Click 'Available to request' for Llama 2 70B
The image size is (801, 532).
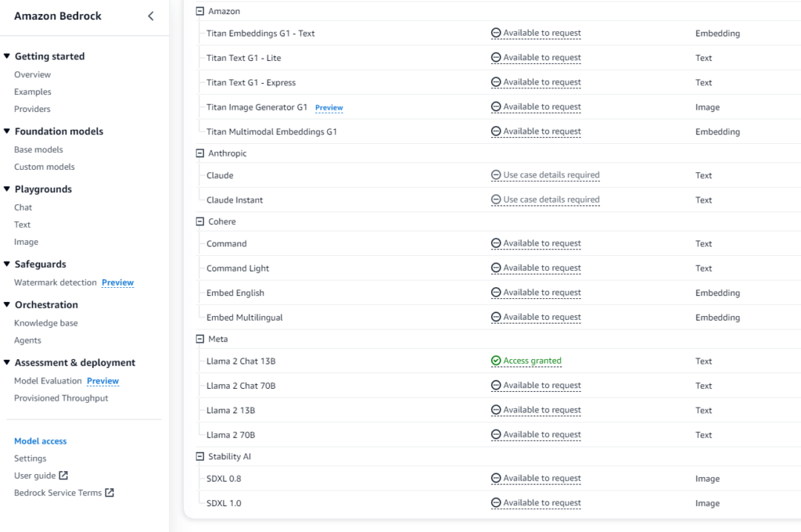pyautogui.click(x=542, y=434)
